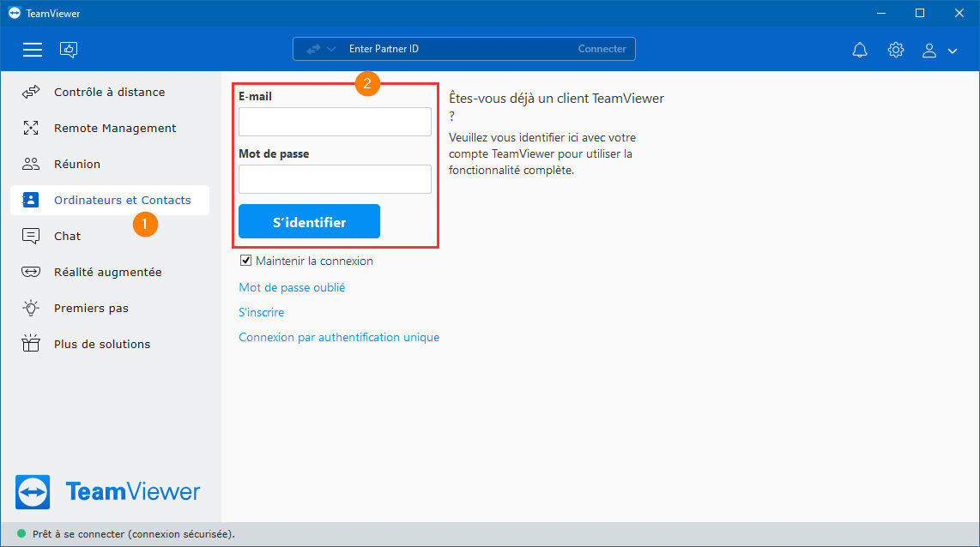
Task: Open settings gear icon
Action: (x=896, y=50)
